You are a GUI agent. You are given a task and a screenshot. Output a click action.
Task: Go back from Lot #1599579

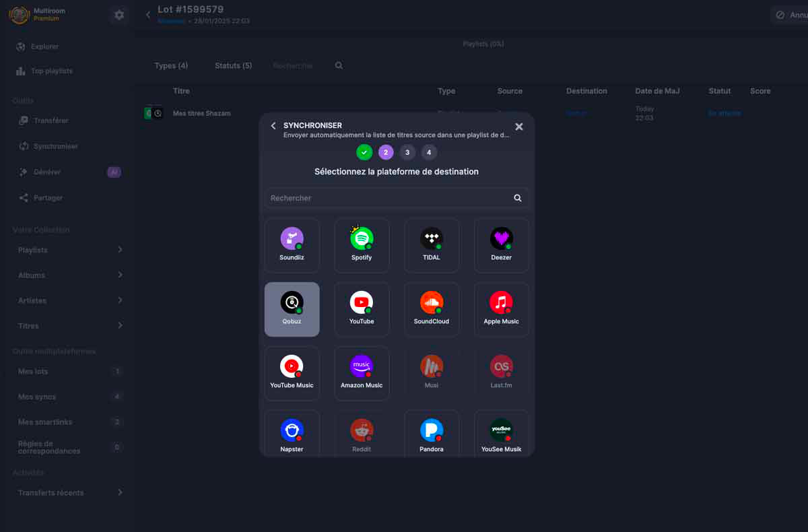click(x=148, y=15)
